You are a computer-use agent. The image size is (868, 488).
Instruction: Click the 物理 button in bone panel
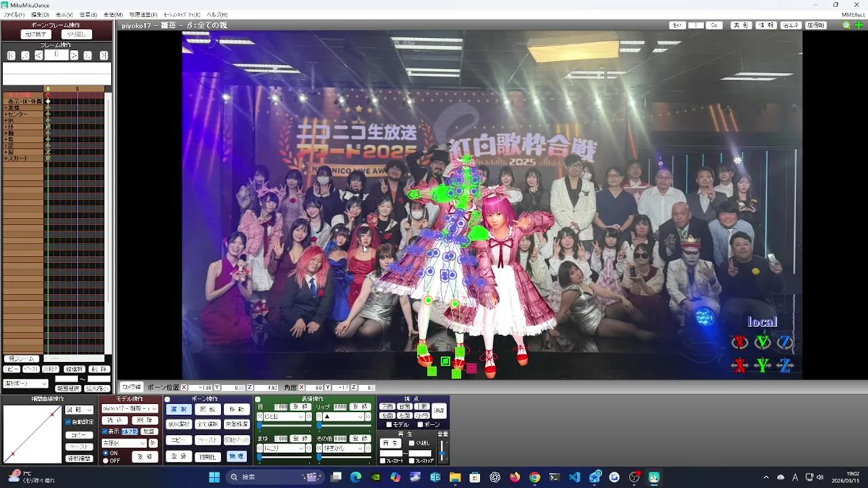(236, 456)
